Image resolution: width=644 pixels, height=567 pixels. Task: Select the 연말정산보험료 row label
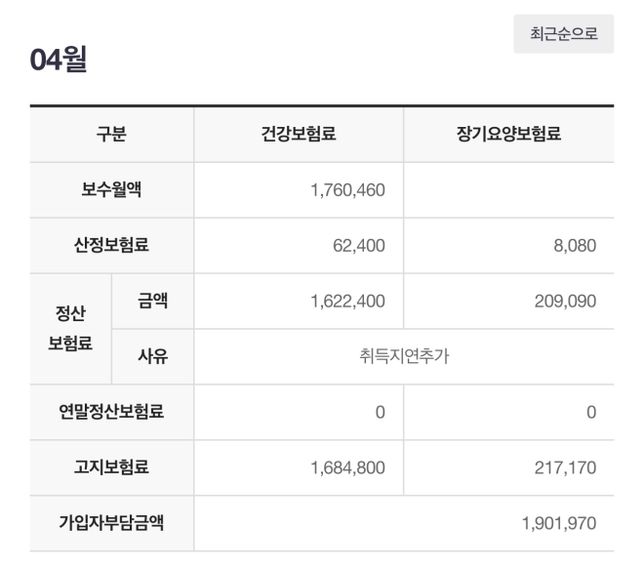[x=111, y=411]
